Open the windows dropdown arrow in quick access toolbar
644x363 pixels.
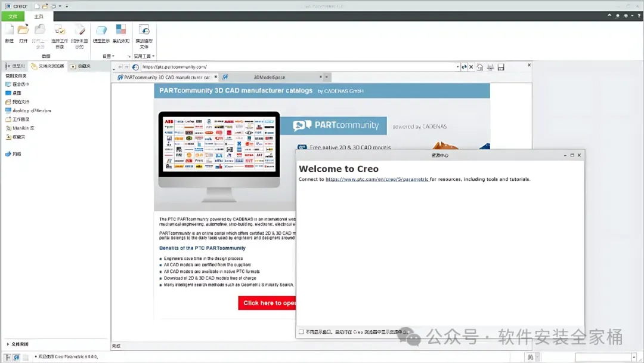point(60,6)
